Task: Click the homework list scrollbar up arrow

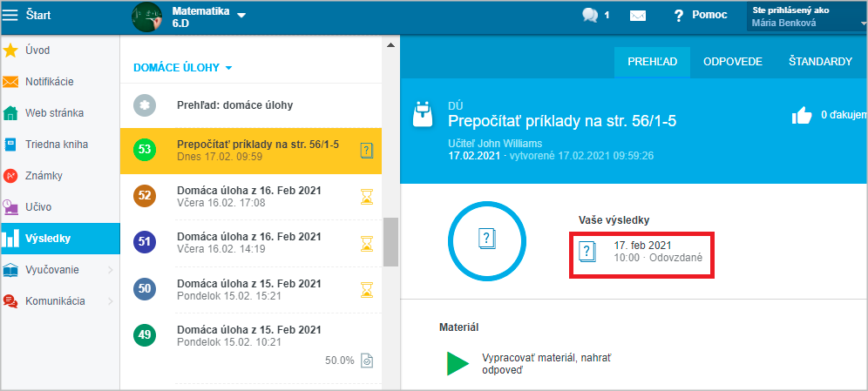Action: tap(390, 45)
